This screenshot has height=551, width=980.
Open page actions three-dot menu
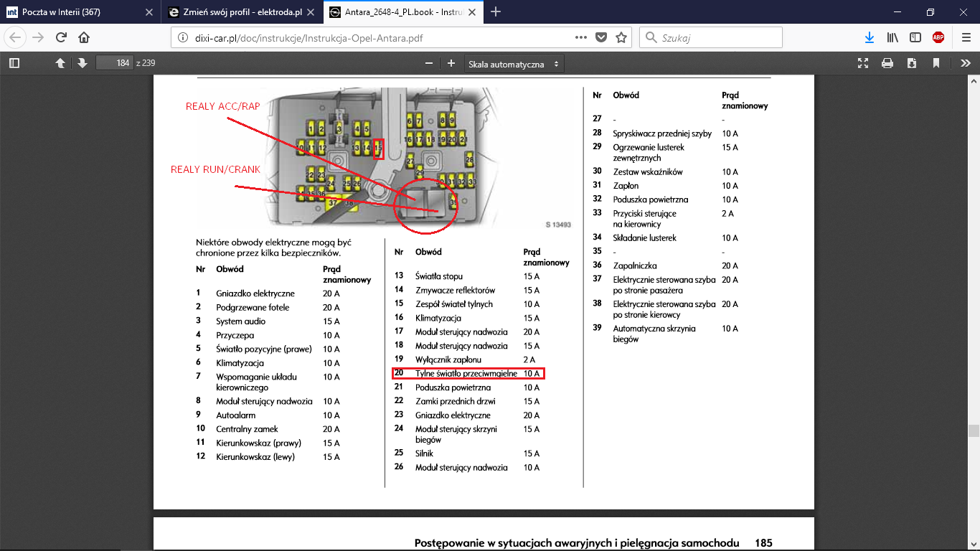581,37
